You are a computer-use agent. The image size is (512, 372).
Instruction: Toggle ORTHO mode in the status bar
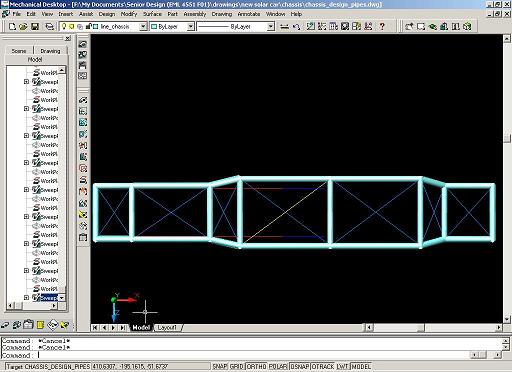pyautogui.click(x=257, y=366)
